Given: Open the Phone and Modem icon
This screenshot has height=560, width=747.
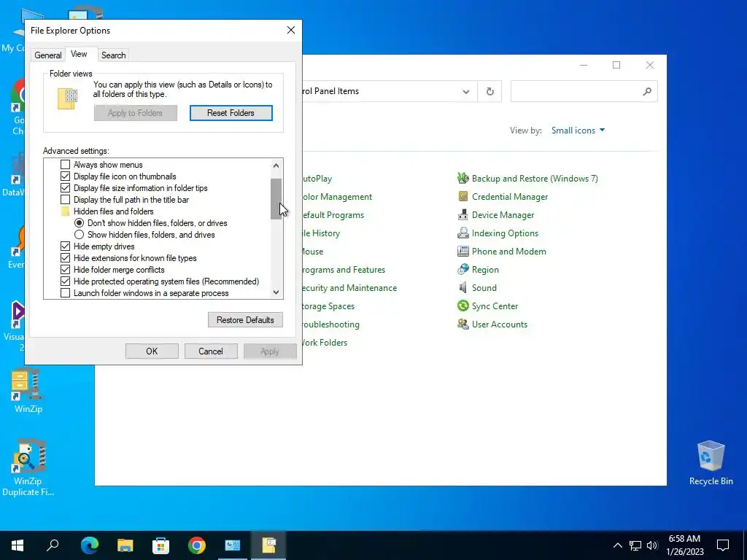Looking at the screenshot, I should [x=463, y=251].
